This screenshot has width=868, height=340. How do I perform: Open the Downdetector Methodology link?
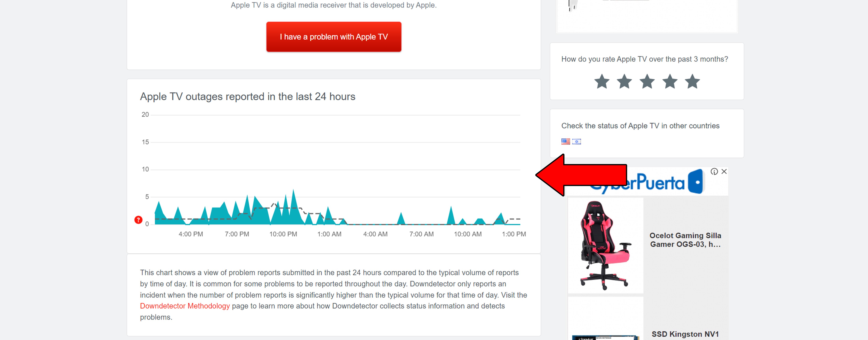185,306
